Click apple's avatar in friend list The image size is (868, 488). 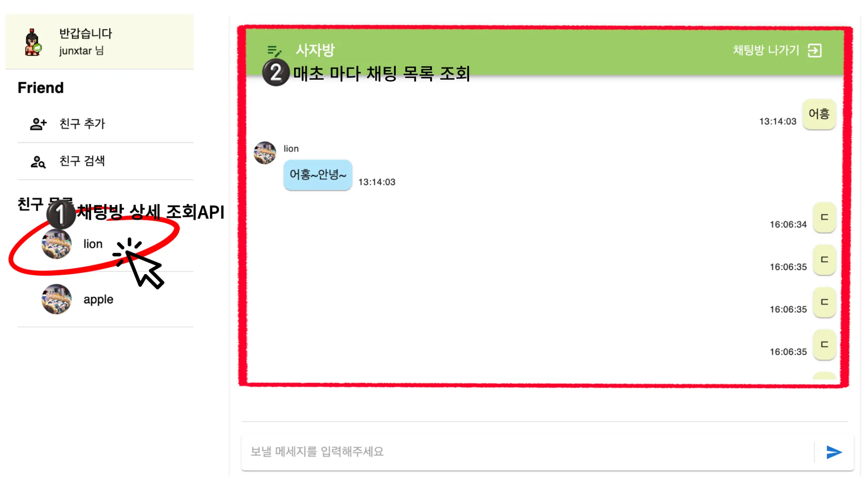(56, 299)
